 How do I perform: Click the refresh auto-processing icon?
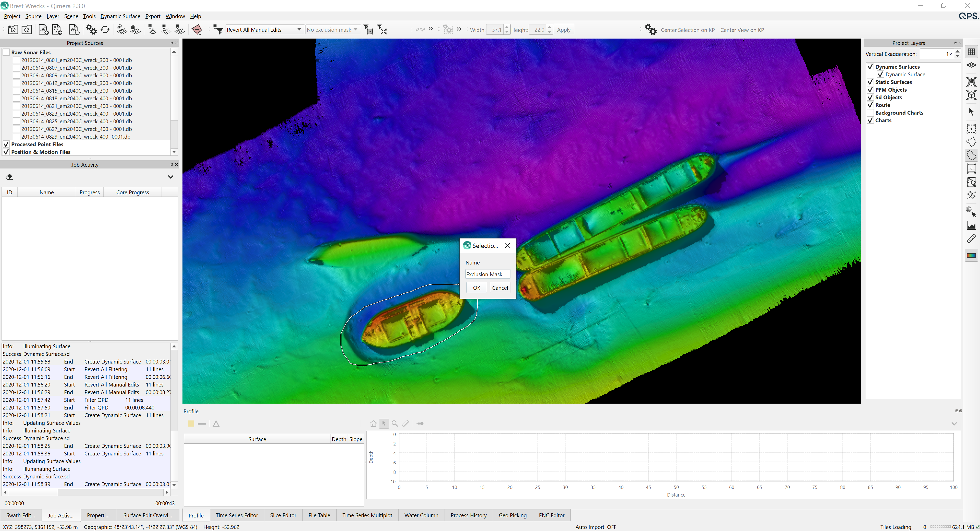pos(105,30)
